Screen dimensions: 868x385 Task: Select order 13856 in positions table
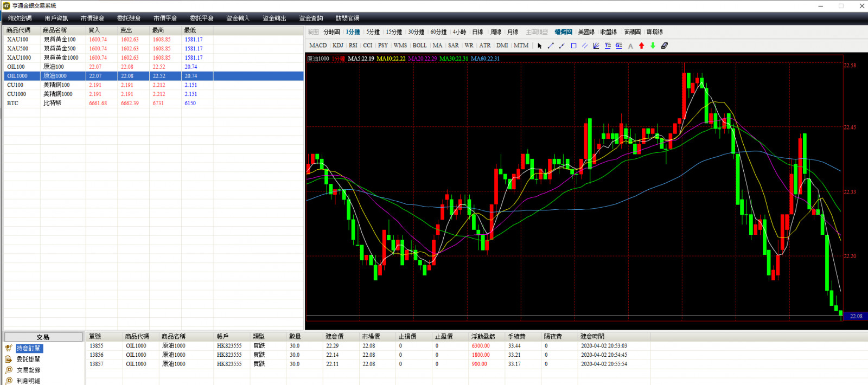(97, 355)
